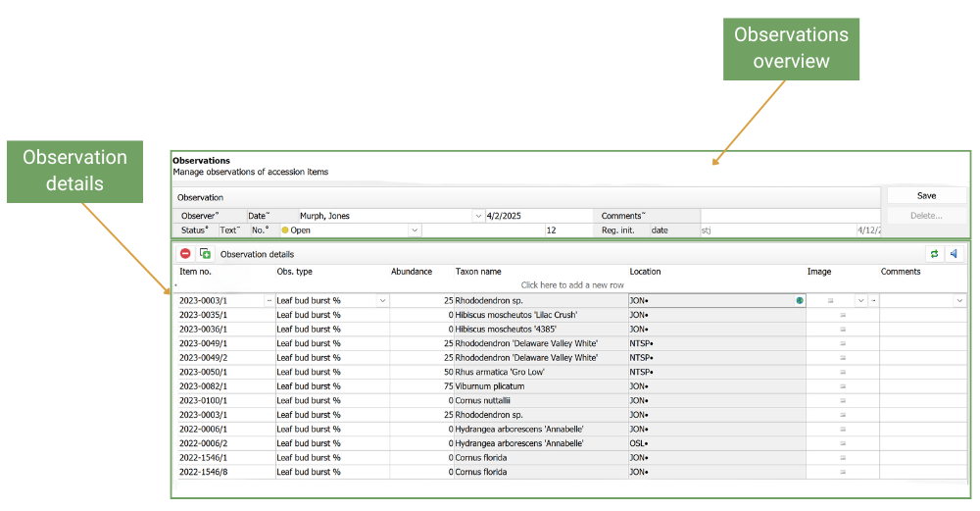The height and width of the screenshot is (511, 980).
Task: Select item cell 2023-0100/1
Action: (225, 401)
